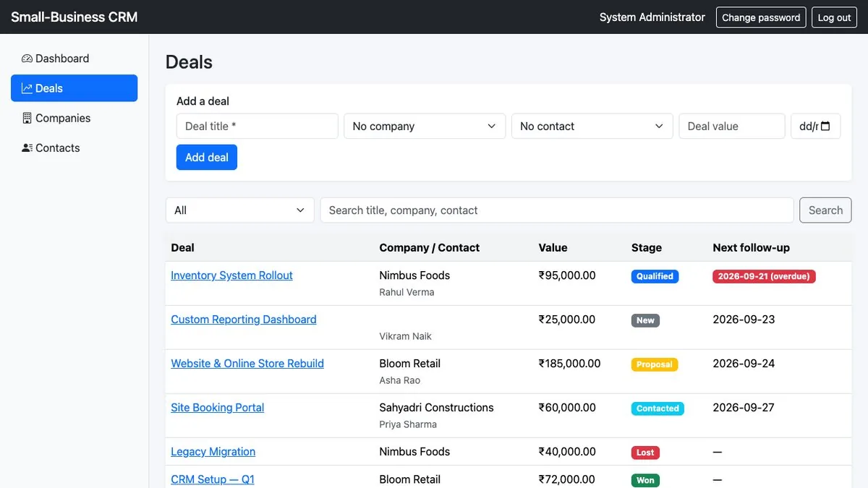Screen dimensions: 868x488
Task: Click the ₹25,000.00 value cell
Action: (567, 320)
